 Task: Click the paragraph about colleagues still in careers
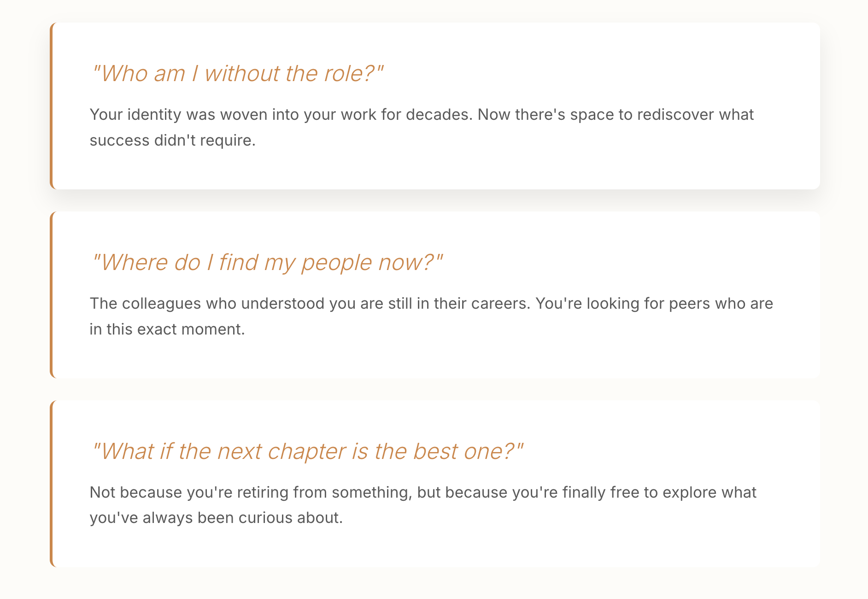click(x=431, y=316)
